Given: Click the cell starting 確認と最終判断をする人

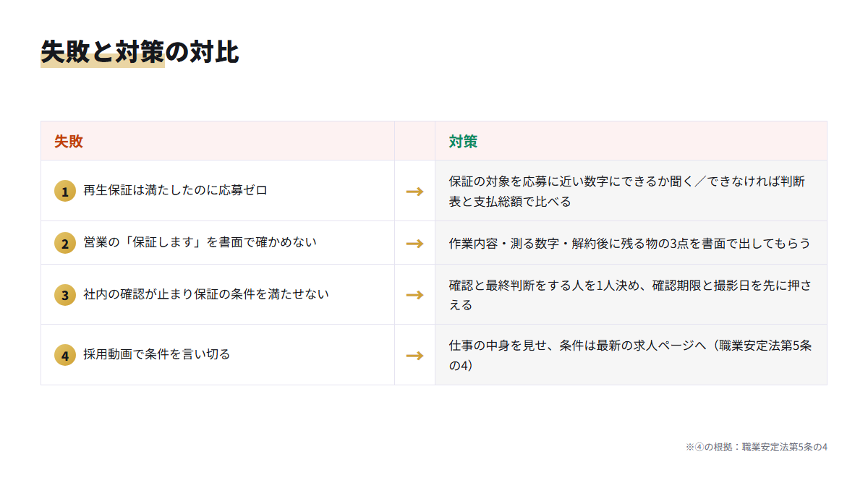Looking at the screenshot, I should [x=631, y=294].
